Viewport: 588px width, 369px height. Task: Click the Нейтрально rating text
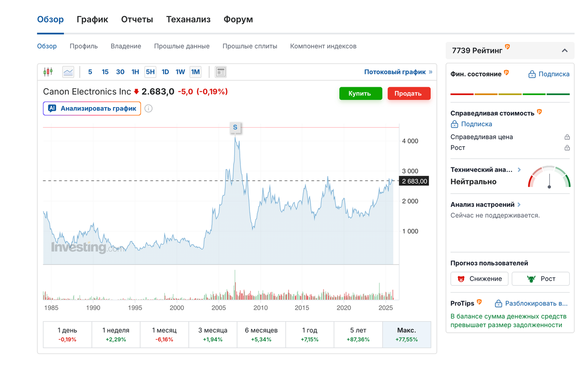pos(474,182)
